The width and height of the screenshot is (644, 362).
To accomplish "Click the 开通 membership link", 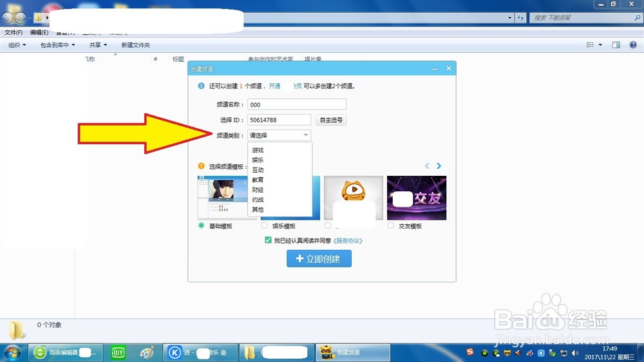I will click(274, 86).
